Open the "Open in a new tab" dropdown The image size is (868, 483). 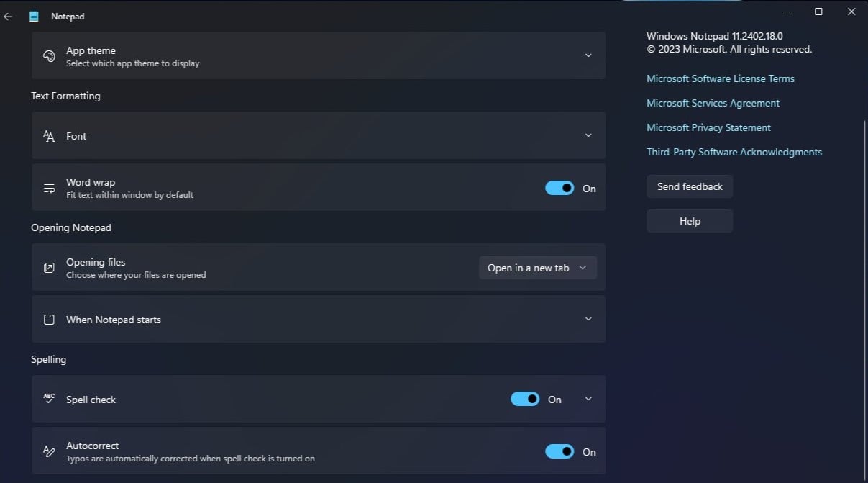point(538,268)
